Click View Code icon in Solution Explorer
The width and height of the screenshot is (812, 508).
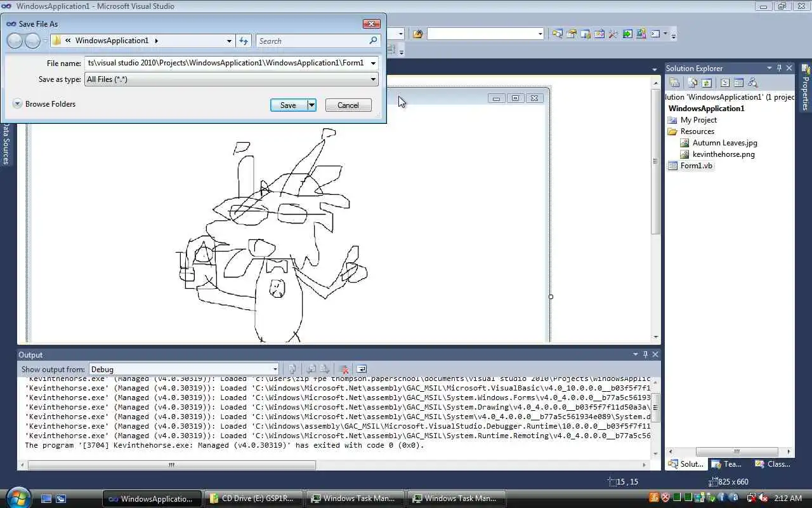pos(725,83)
